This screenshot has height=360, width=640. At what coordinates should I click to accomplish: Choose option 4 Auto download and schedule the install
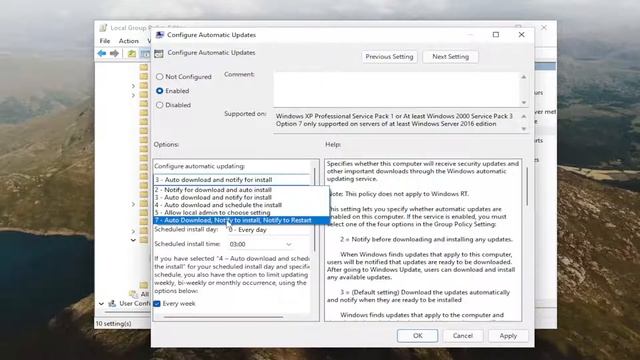click(x=241, y=205)
